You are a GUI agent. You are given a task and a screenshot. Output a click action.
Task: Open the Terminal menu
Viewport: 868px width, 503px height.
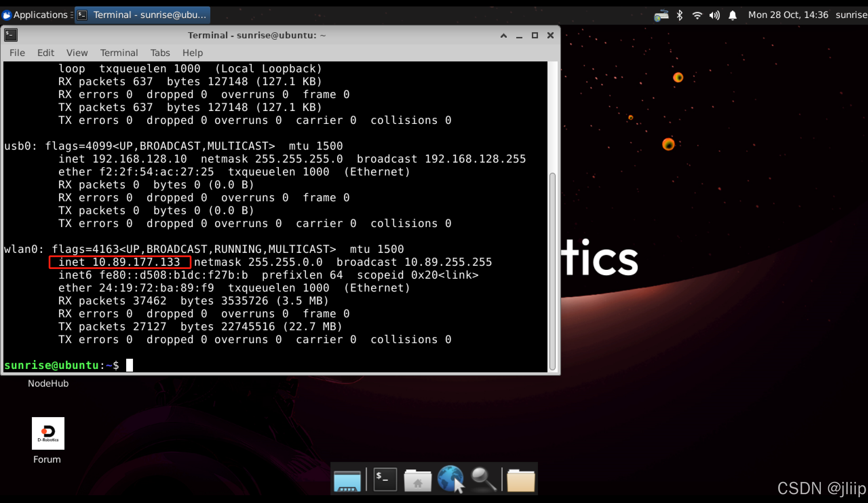119,53
